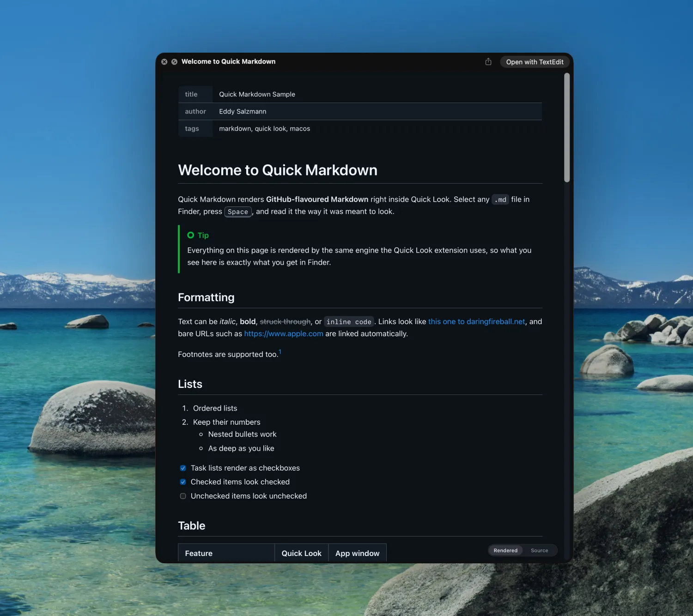Viewport: 693px width, 616px height.
Task: Uncheck 'Checked items look checked' box
Action: pos(183,482)
